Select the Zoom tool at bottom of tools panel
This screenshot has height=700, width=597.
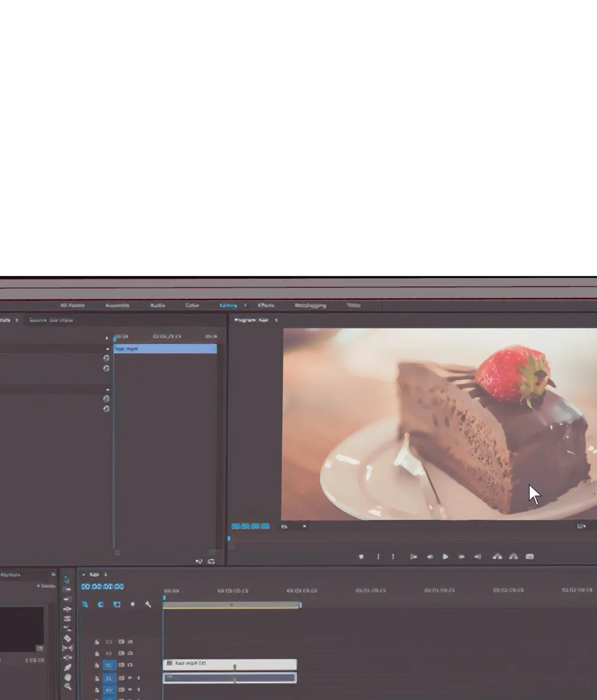(x=67, y=687)
